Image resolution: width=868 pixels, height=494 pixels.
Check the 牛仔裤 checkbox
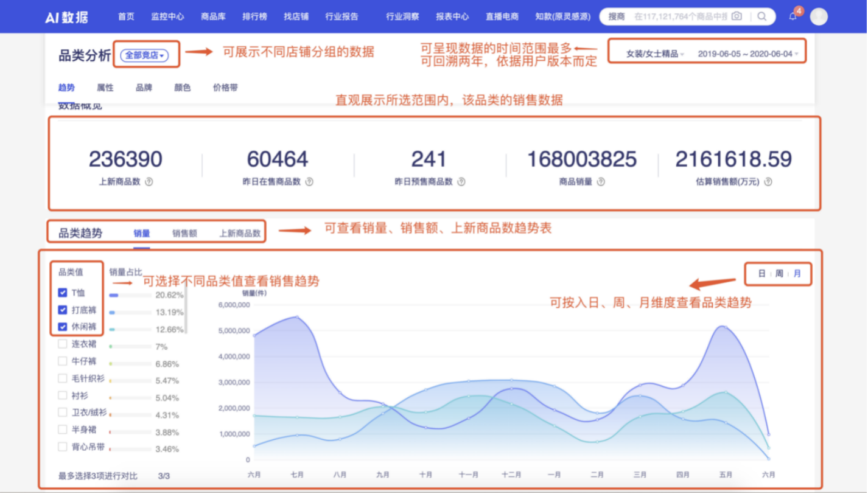[62, 361]
